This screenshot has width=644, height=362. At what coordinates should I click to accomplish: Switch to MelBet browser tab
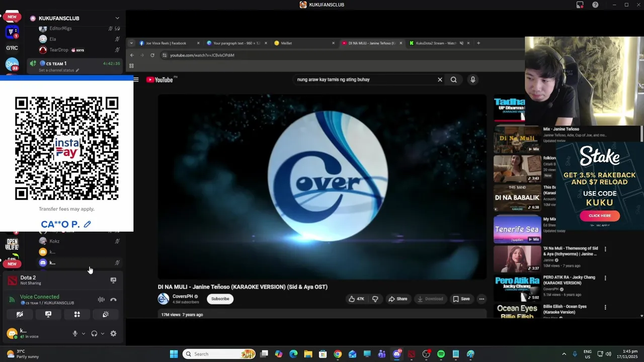point(304,43)
